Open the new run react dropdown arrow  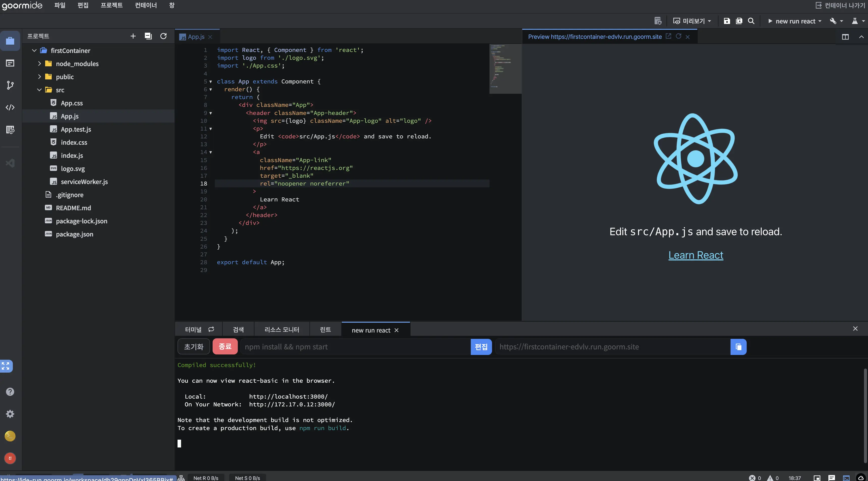coord(820,21)
